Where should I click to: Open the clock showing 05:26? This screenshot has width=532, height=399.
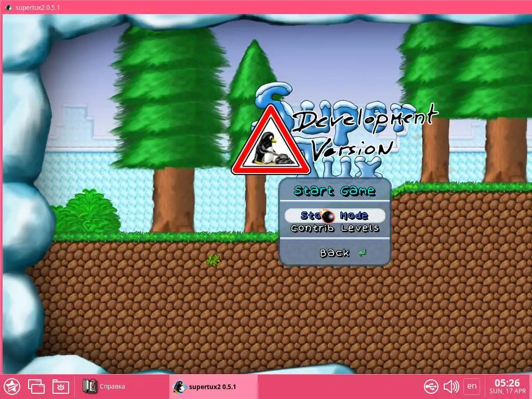507,387
